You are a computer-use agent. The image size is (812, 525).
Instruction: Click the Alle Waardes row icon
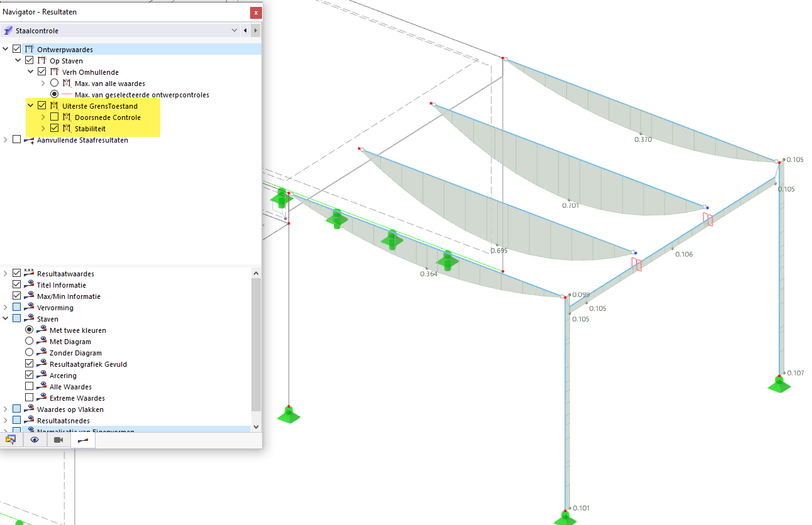(42, 386)
